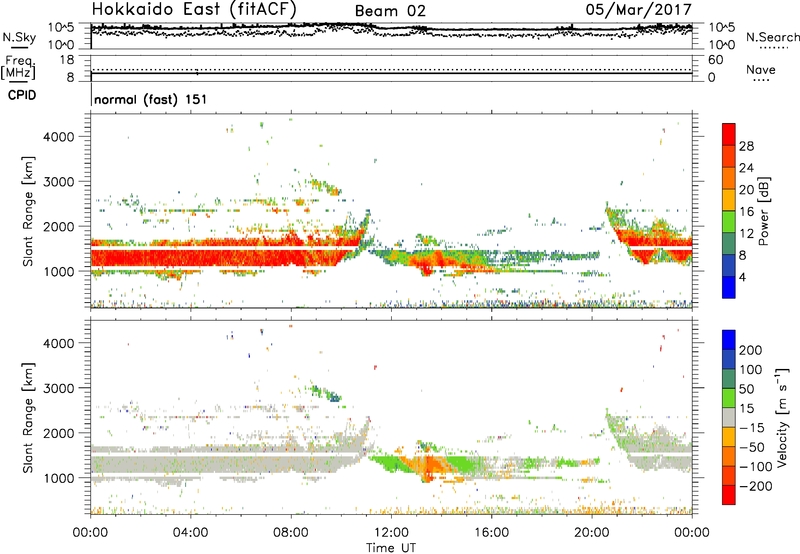Image resolution: width=800 pixels, height=554 pixels.
Task: Click the blue top of velocity colorbar
Action: pos(729,340)
